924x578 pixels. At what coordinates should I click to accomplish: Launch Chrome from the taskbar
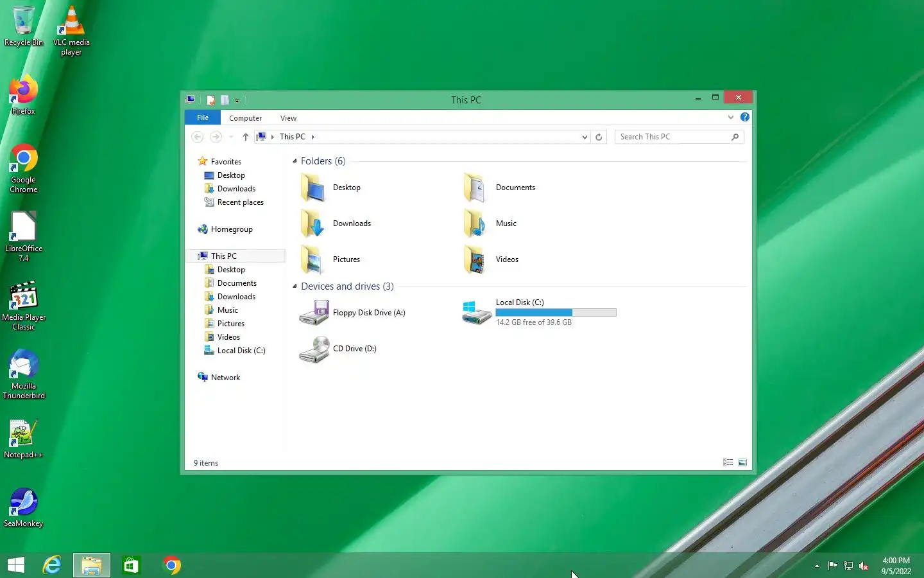click(x=171, y=565)
